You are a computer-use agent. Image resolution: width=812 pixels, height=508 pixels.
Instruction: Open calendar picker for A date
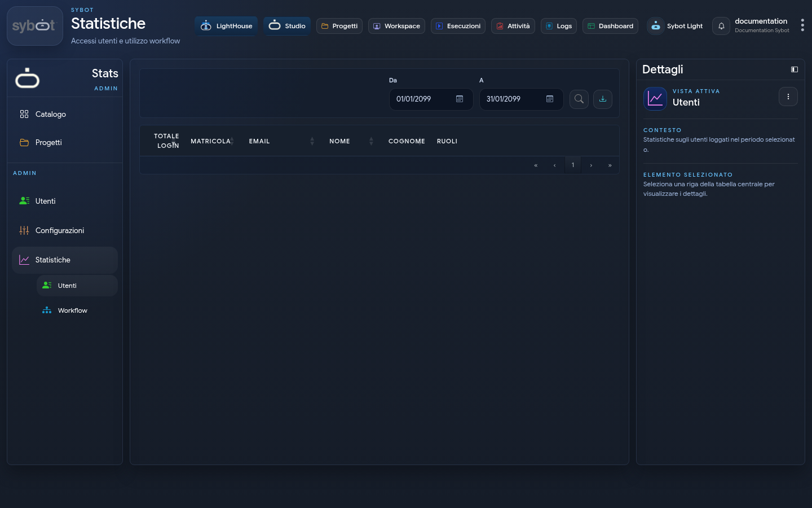click(550, 99)
